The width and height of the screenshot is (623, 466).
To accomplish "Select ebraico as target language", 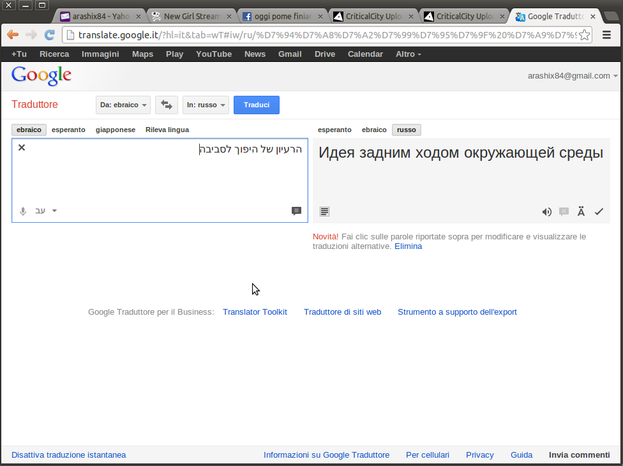I will 374,130.
